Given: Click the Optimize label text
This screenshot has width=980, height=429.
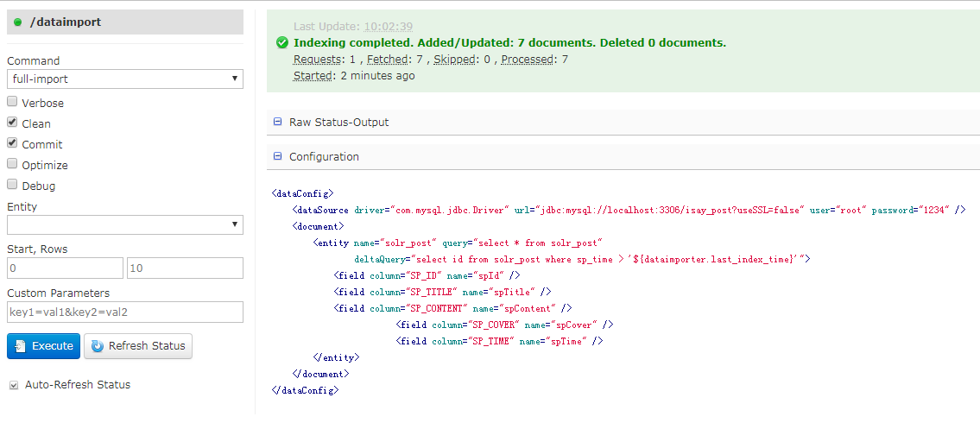Looking at the screenshot, I should click(45, 166).
